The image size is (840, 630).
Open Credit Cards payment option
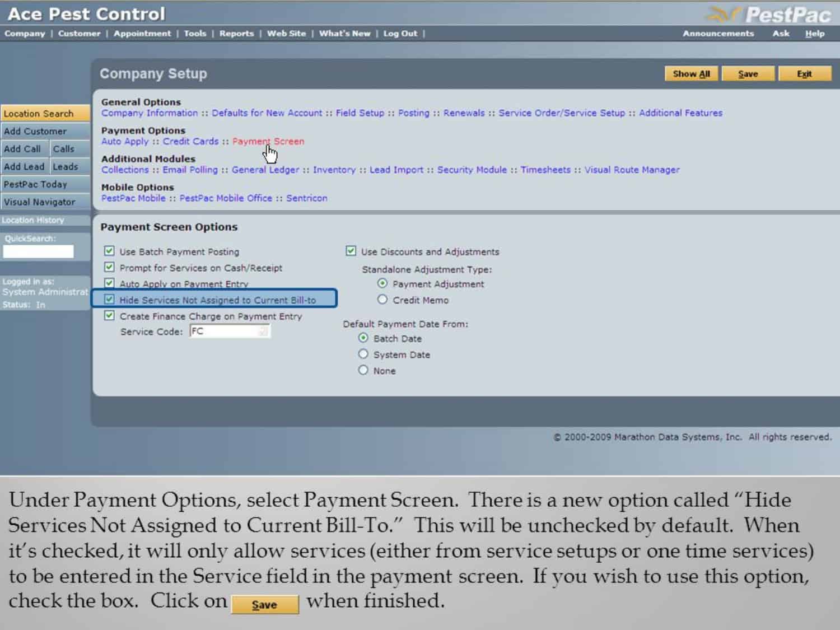(x=190, y=142)
